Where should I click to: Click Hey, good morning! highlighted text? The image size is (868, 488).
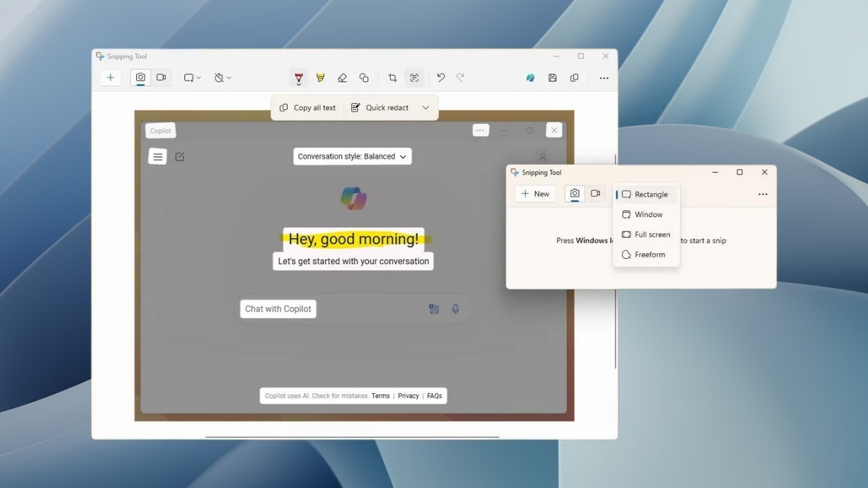click(x=353, y=239)
